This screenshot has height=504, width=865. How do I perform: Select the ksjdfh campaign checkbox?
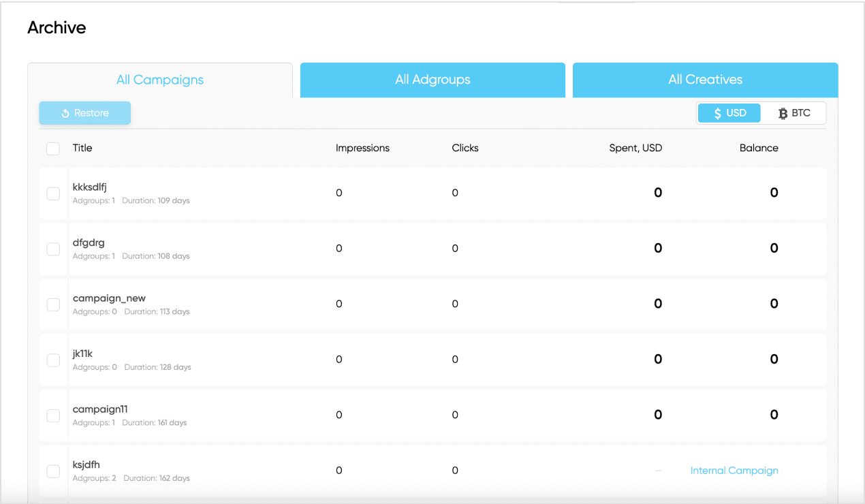53,471
